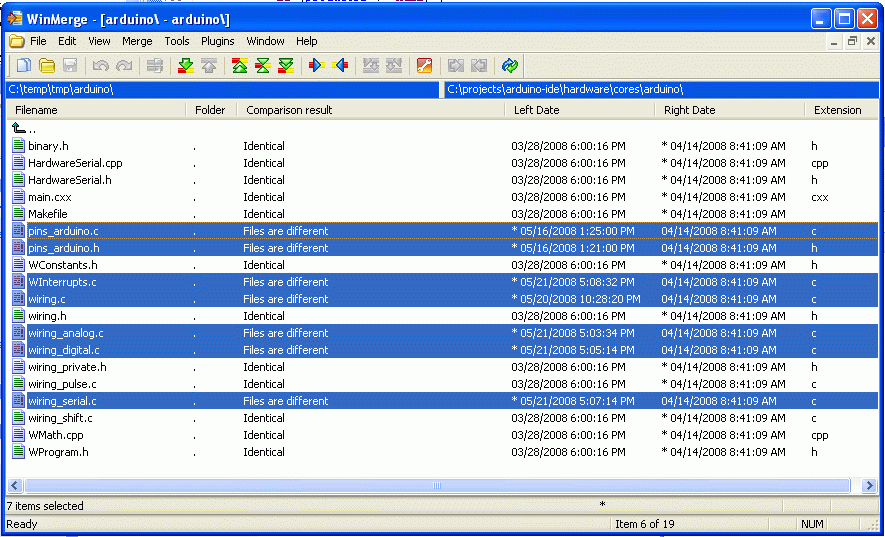
Task: Sort by the Left Date column header
Action: tap(580, 110)
